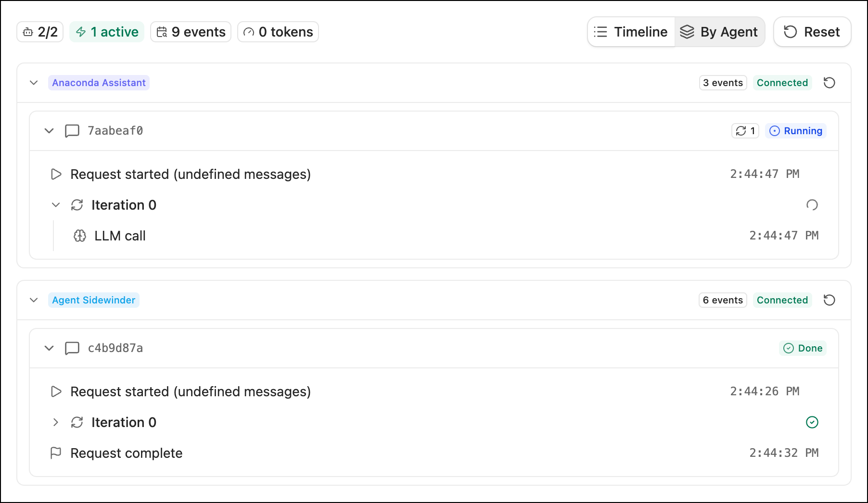Collapse the 7aabeaf0 conversation

point(49,131)
